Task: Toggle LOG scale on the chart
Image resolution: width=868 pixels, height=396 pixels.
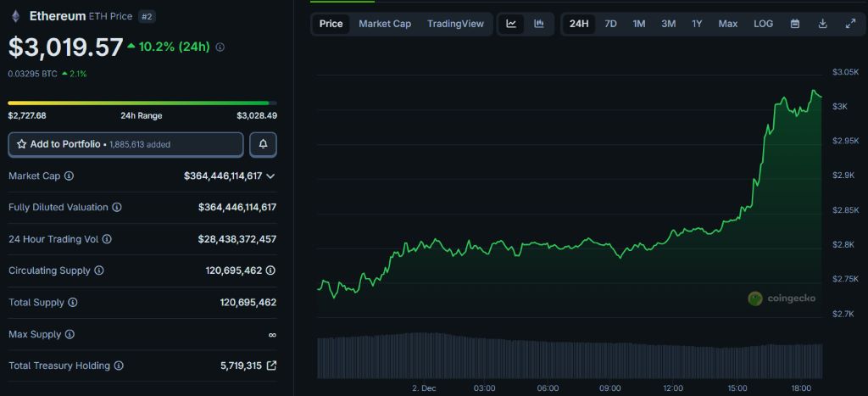Action: pyautogui.click(x=763, y=24)
